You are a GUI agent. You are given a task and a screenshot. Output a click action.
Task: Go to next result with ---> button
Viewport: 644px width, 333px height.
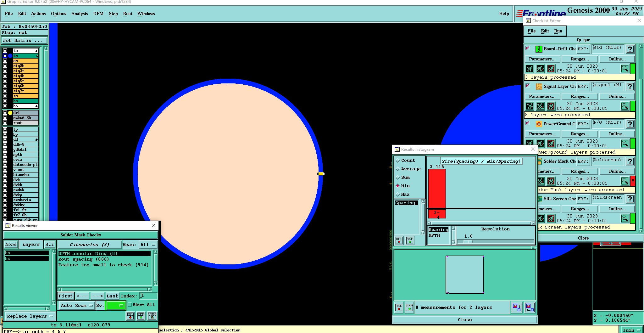[x=97, y=296]
